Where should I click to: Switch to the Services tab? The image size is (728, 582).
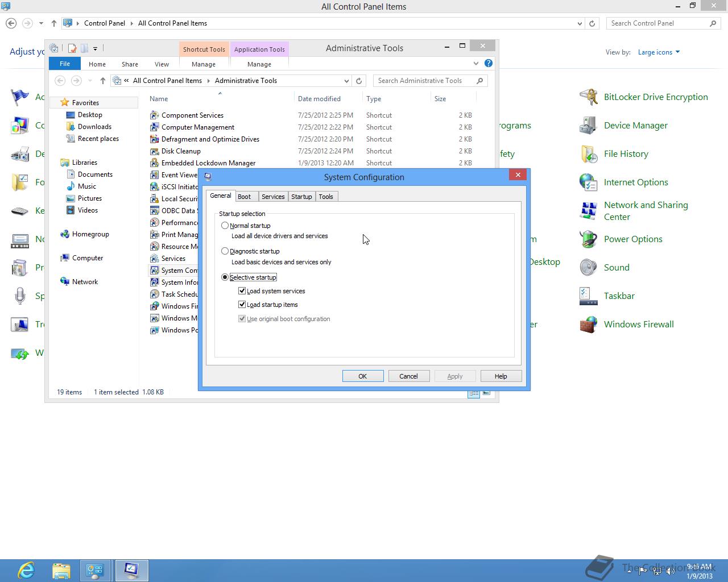[273, 197]
